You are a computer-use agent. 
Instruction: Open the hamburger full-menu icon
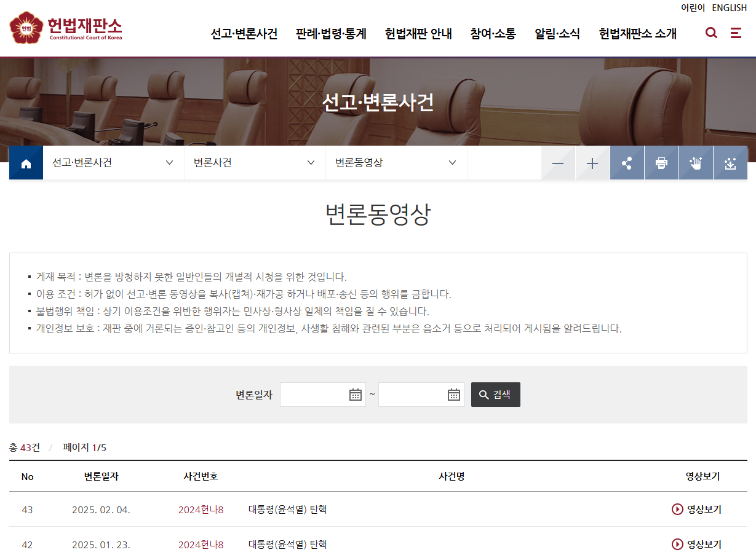coord(736,33)
